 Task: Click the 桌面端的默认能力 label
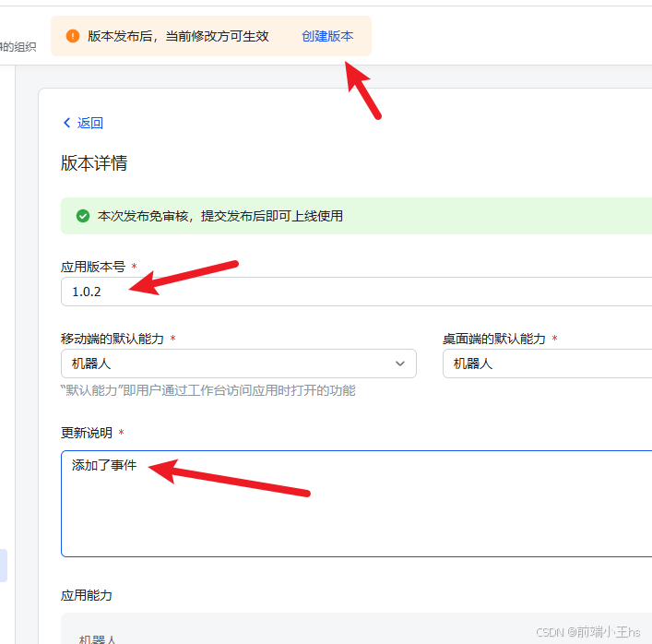click(x=494, y=339)
